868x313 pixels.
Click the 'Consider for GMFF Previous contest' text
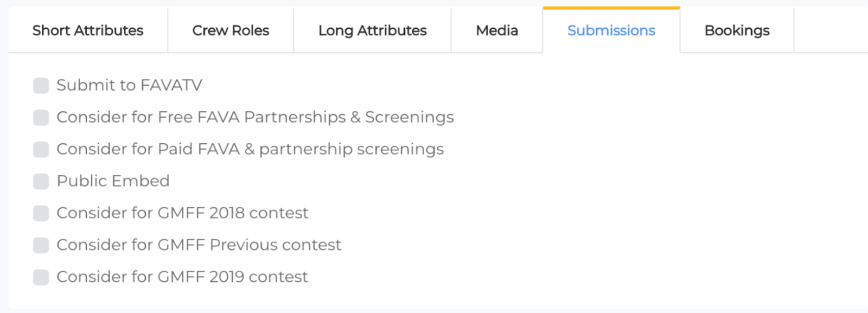(199, 245)
